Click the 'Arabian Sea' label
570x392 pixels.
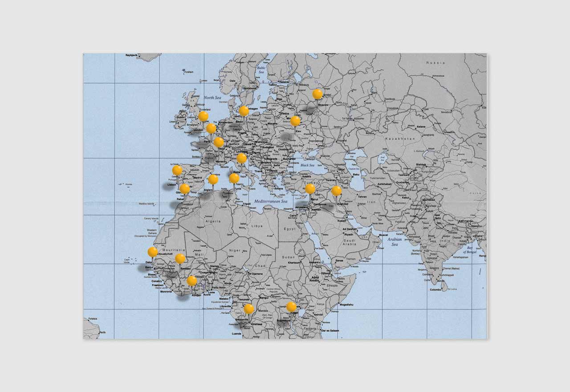[x=395, y=241]
